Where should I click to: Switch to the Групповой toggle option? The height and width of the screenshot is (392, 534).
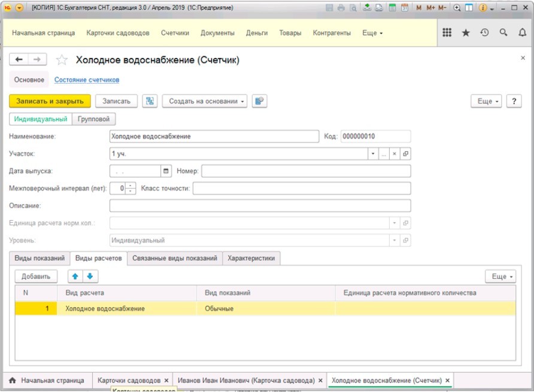pyautogui.click(x=95, y=119)
